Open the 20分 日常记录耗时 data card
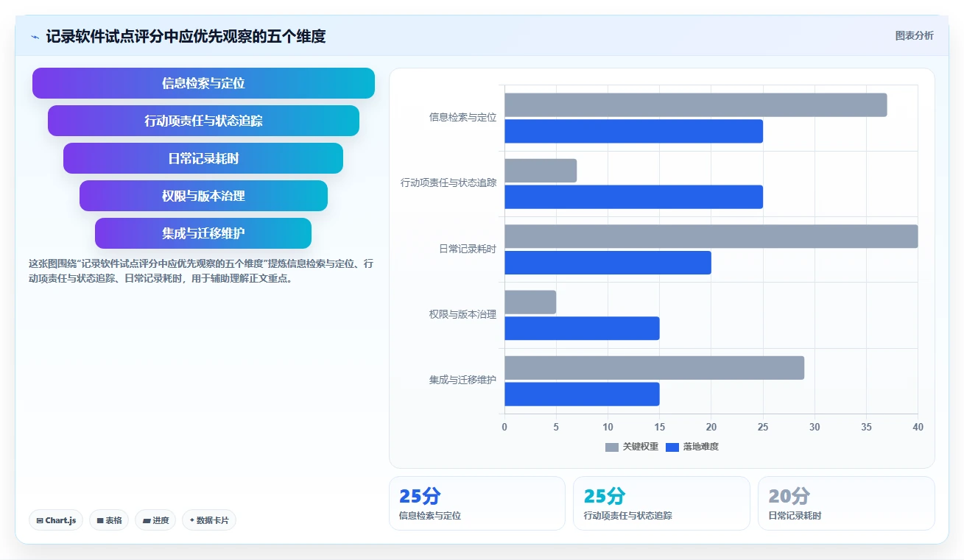964x560 pixels. point(846,503)
